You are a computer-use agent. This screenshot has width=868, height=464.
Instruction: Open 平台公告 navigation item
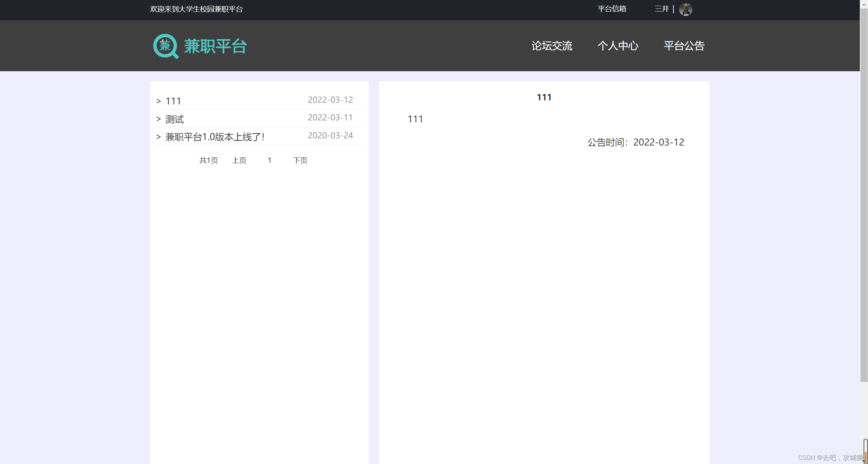click(x=684, y=46)
